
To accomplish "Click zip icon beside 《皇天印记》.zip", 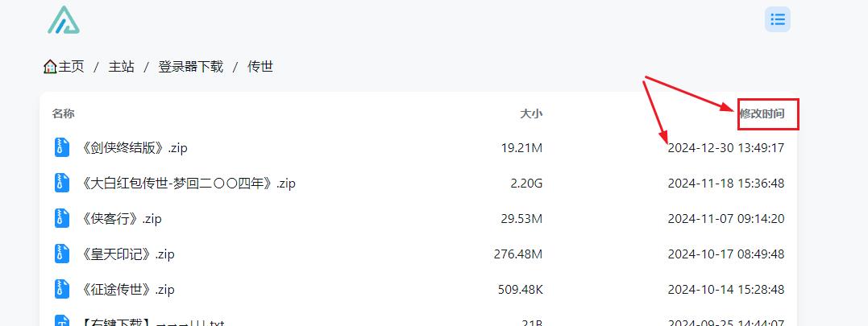I will (x=62, y=254).
